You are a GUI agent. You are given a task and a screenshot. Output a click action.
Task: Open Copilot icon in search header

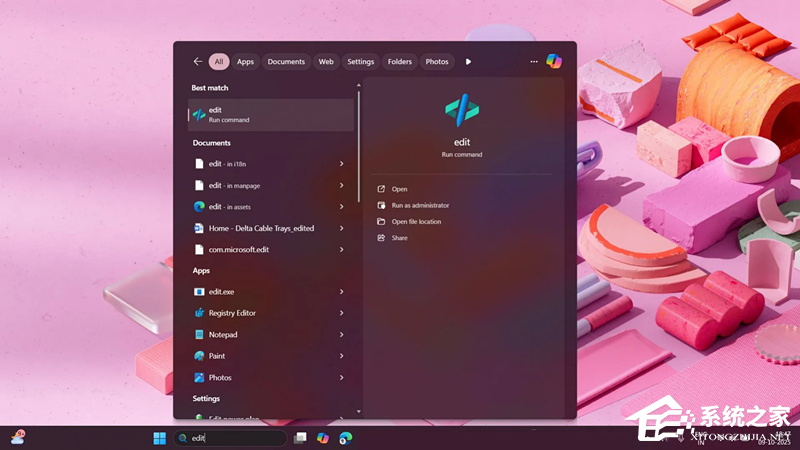(x=554, y=61)
